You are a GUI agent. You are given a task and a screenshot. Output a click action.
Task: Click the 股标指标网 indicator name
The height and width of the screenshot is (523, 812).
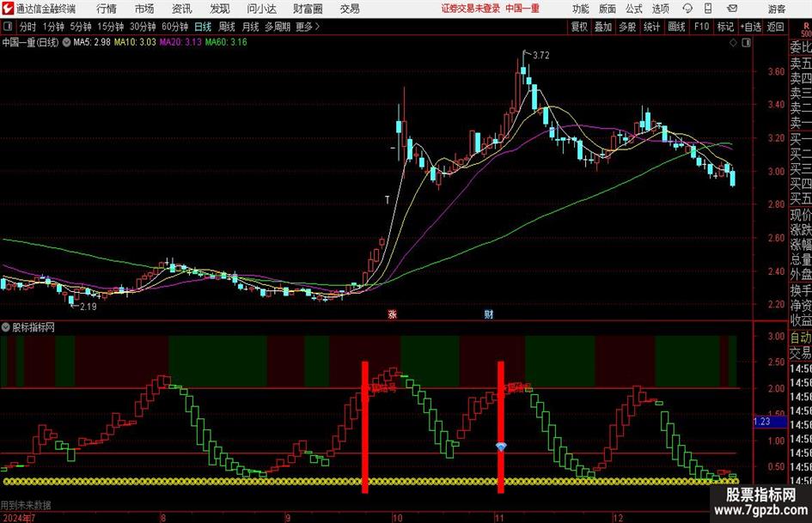point(34,327)
